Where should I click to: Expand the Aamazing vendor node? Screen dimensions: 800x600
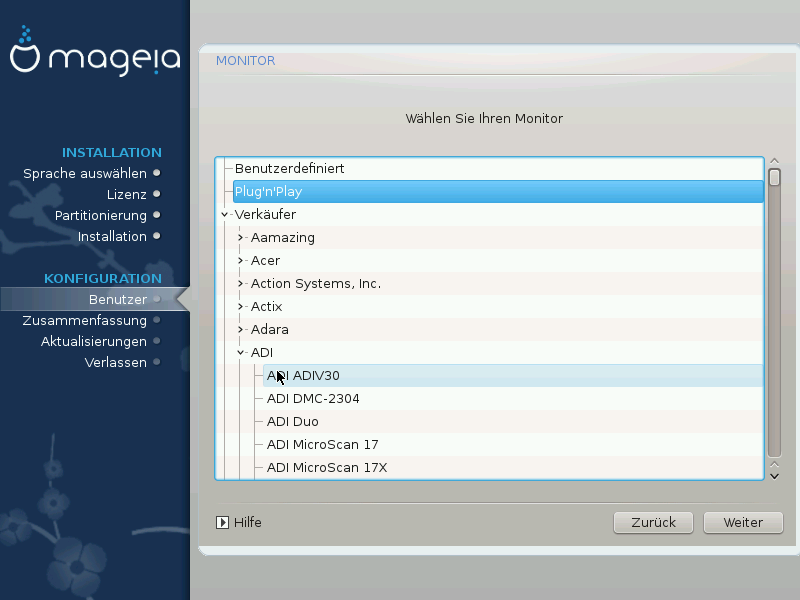(x=240, y=238)
